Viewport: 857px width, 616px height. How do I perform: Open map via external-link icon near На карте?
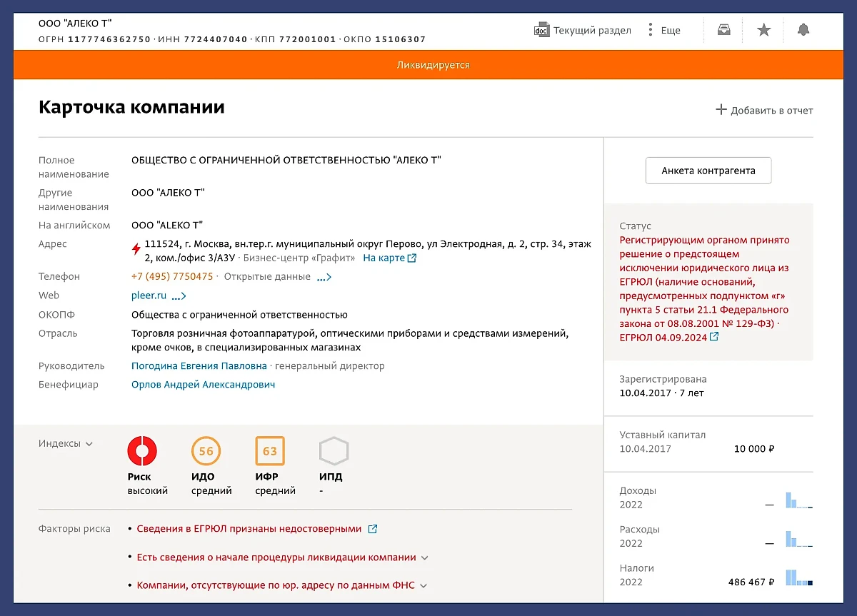(x=411, y=258)
